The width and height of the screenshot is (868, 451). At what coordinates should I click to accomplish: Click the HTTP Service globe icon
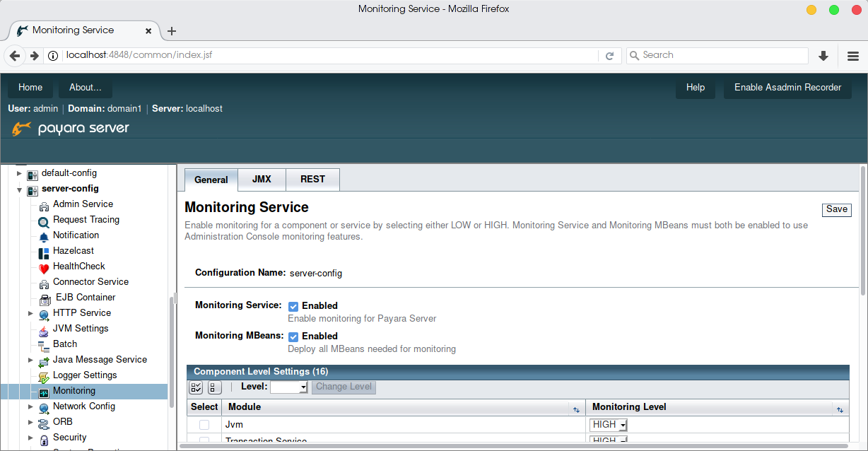(x=44, y=314)
